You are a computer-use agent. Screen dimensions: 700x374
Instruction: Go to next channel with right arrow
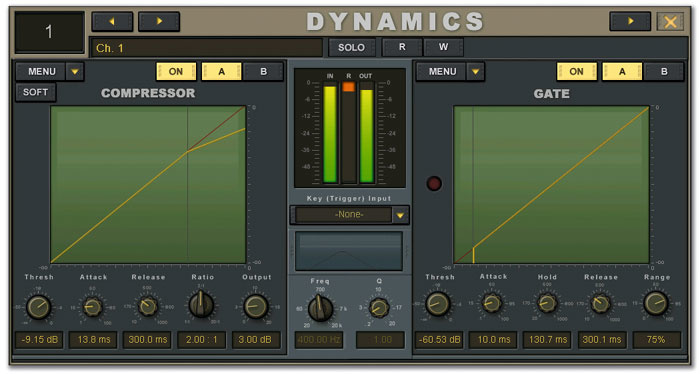click(x=159, y=21)
